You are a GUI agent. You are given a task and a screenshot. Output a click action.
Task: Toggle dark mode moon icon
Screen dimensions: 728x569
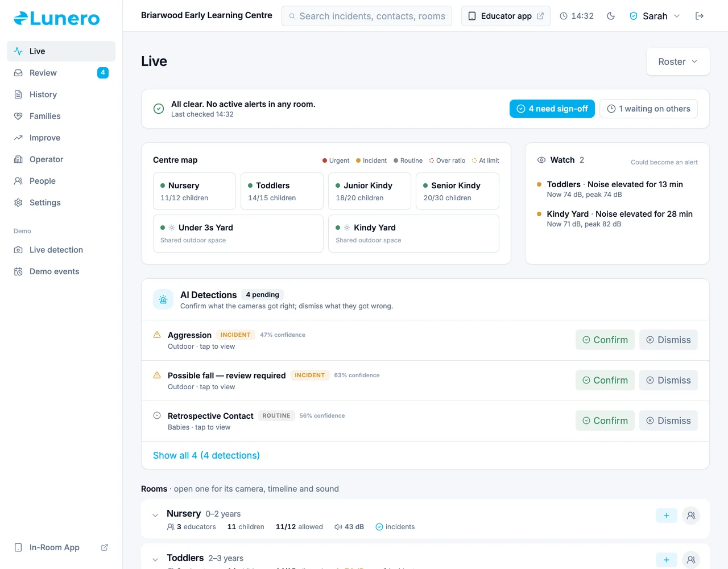pos(611,16)
